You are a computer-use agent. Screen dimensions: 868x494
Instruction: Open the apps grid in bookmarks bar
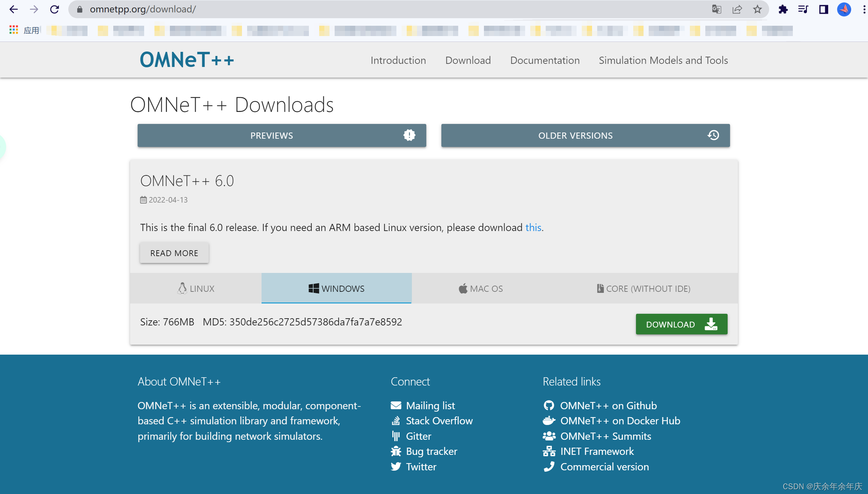point(13,30)
